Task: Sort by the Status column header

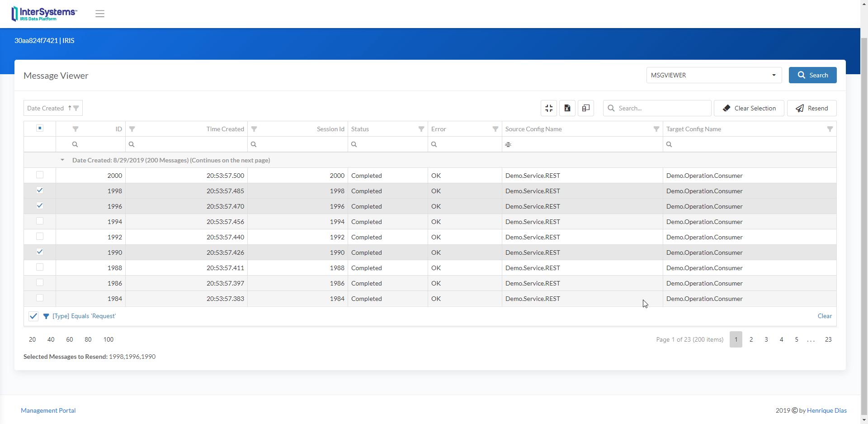Action: 360,129
